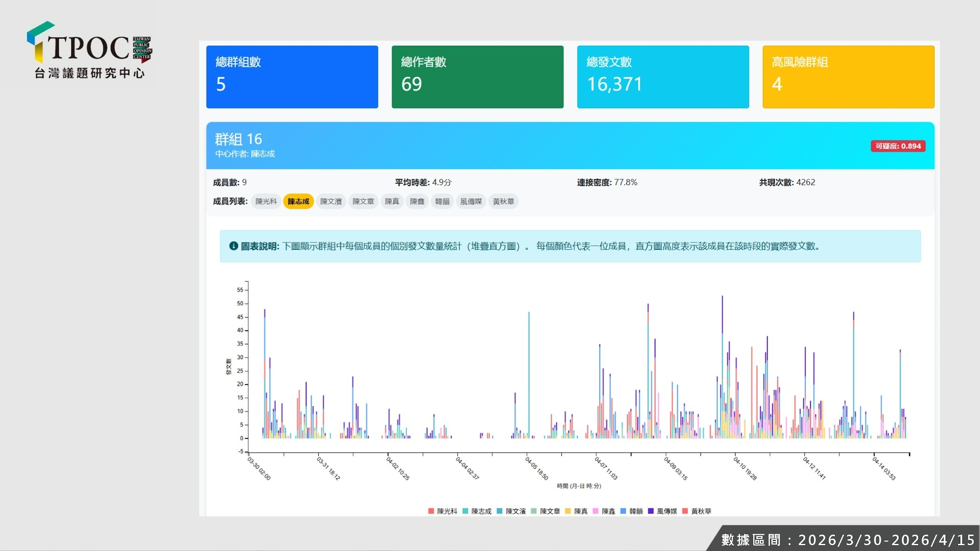
Task: Click the 風傳媒 member tag
Action: [x=471, y=202]
